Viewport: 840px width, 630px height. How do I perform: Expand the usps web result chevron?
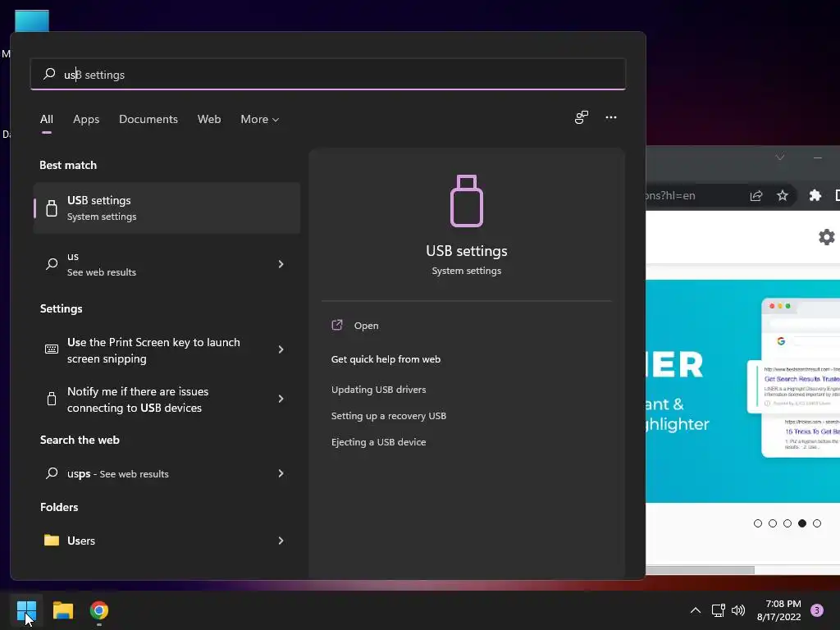click(x=281, y=473)
